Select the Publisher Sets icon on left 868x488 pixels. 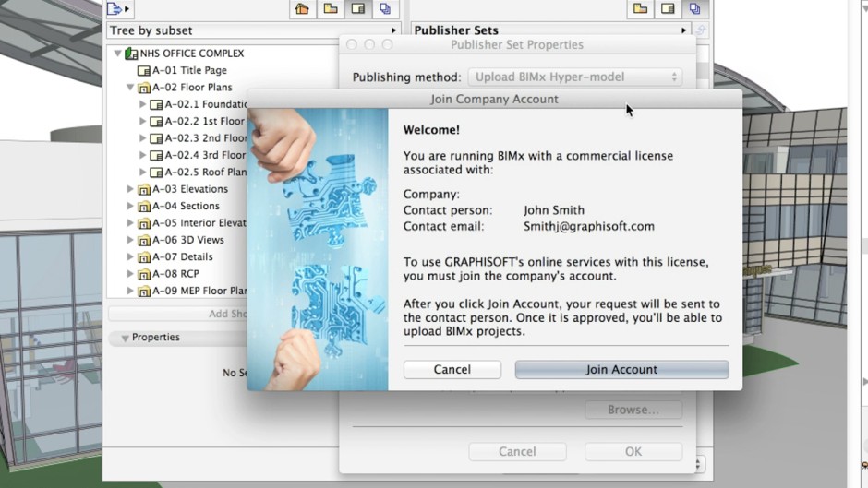[x=385, y=8]
